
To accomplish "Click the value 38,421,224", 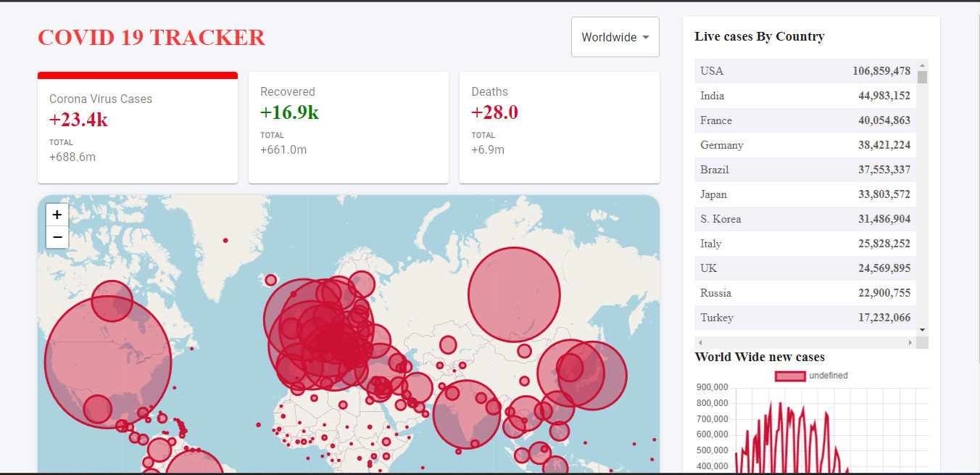I will click(884, 145).
